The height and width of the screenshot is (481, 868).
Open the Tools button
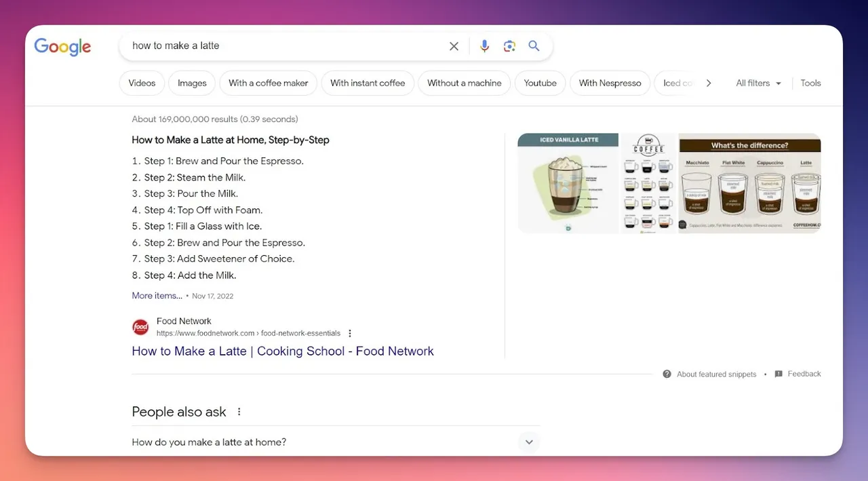coord(810,83)
